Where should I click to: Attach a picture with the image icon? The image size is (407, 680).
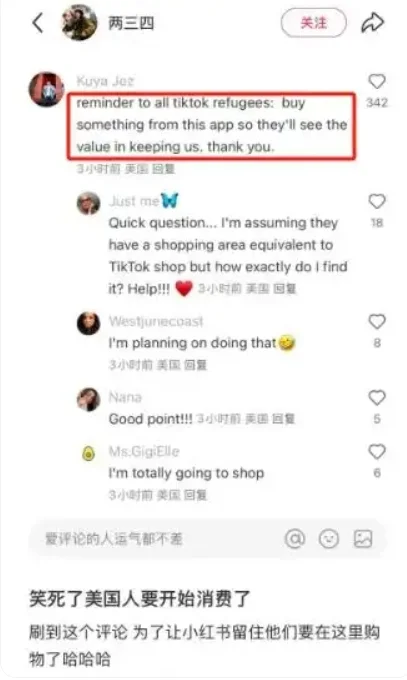tap(363, 539)
